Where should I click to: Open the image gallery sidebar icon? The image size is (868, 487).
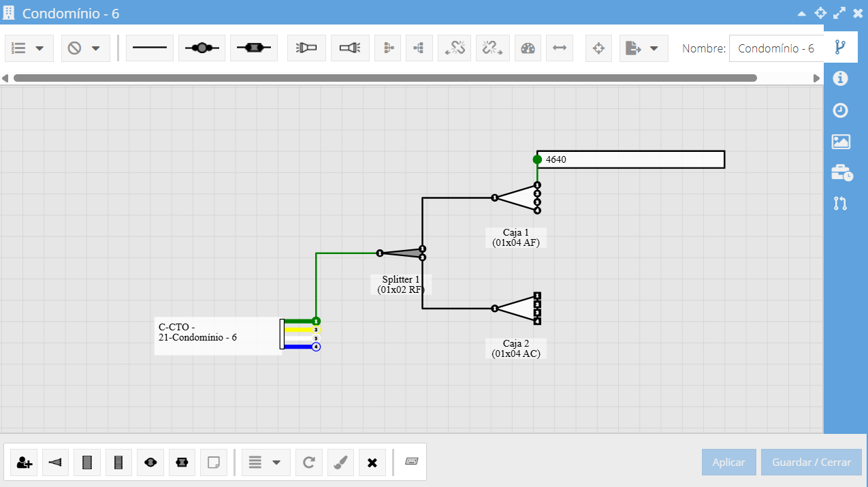(841, 142)
